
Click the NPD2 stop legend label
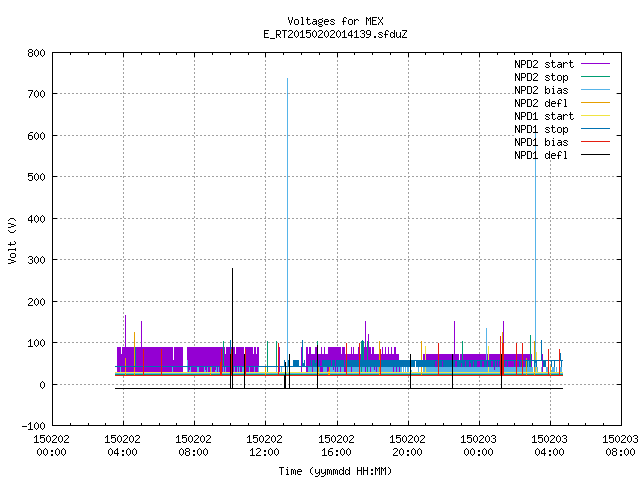tap(541, 77)
